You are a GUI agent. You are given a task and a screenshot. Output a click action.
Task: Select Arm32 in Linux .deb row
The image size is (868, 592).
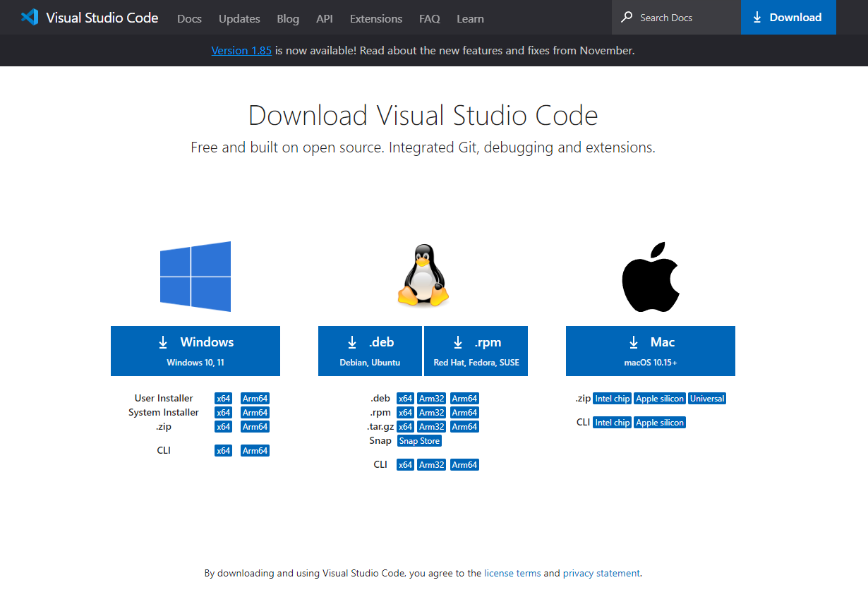432,399
